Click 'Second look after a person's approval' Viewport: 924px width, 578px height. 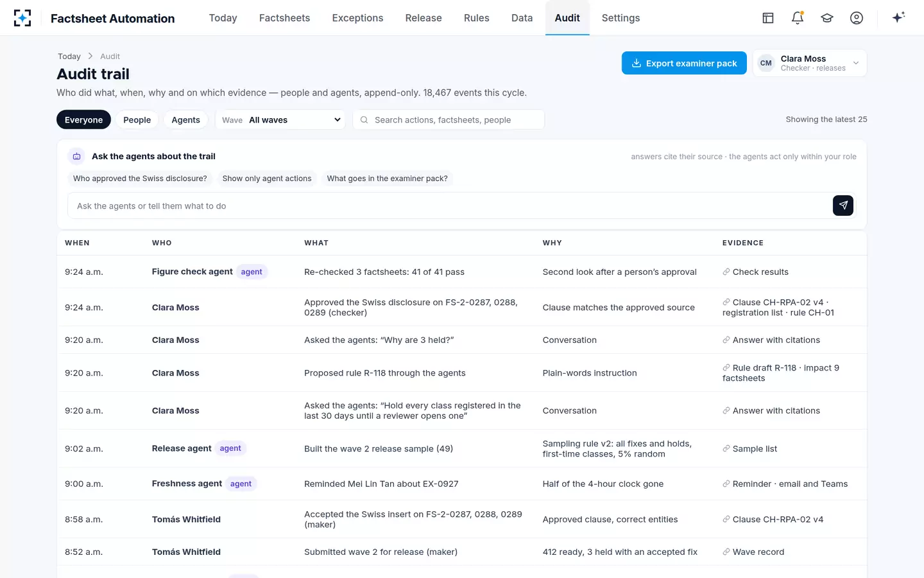(x=620, y=272)
